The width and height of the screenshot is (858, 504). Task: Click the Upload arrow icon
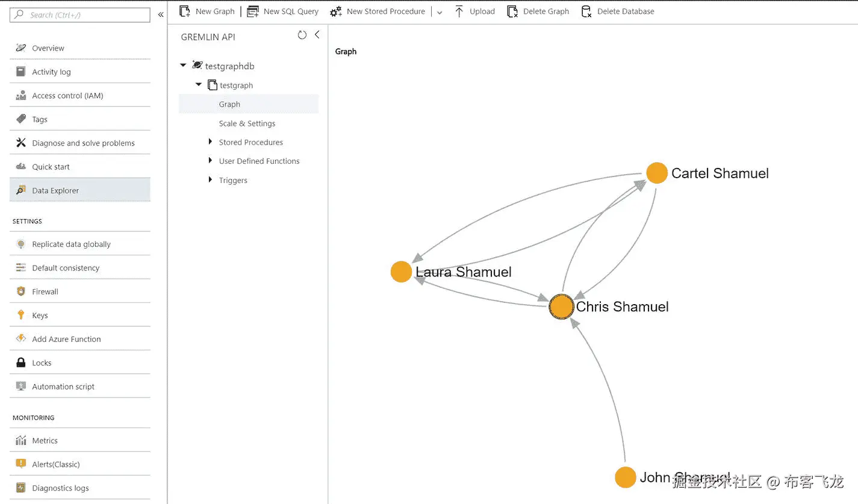[x=459, y=11]
